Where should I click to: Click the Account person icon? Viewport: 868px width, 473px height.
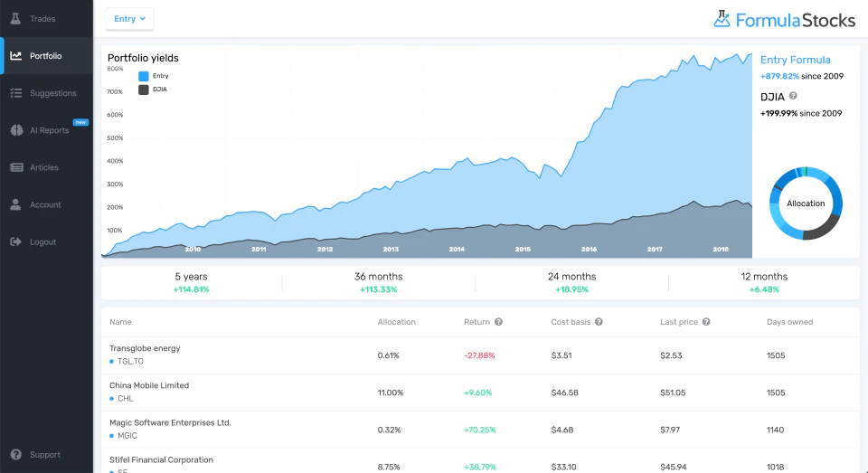[15, 203]
